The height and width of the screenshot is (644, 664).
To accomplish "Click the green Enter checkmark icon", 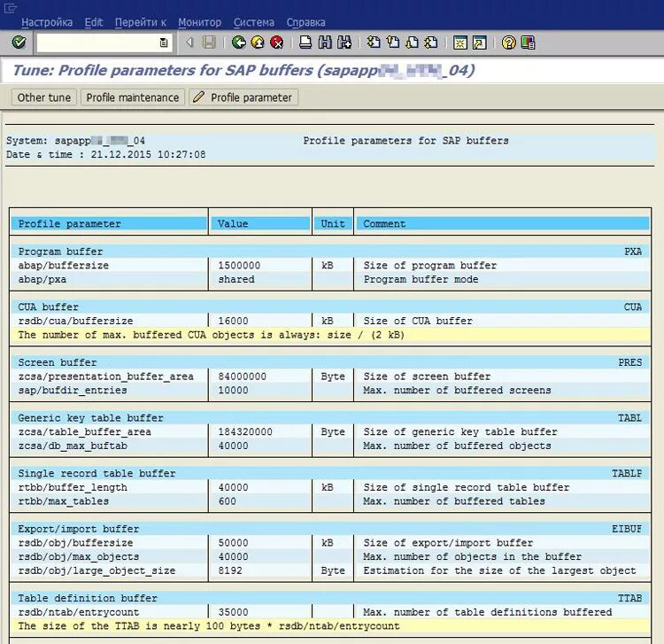I will [x=19, y=43].
